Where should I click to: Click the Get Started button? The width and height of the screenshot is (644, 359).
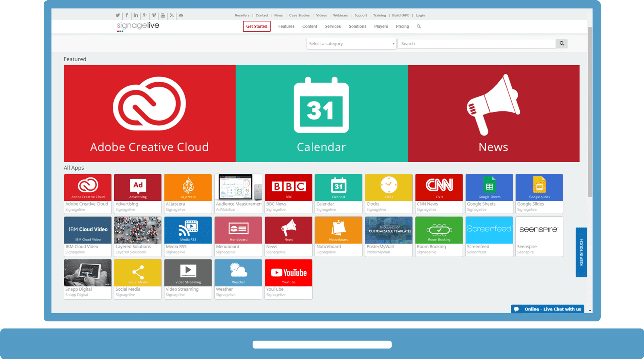coord(257,26)
